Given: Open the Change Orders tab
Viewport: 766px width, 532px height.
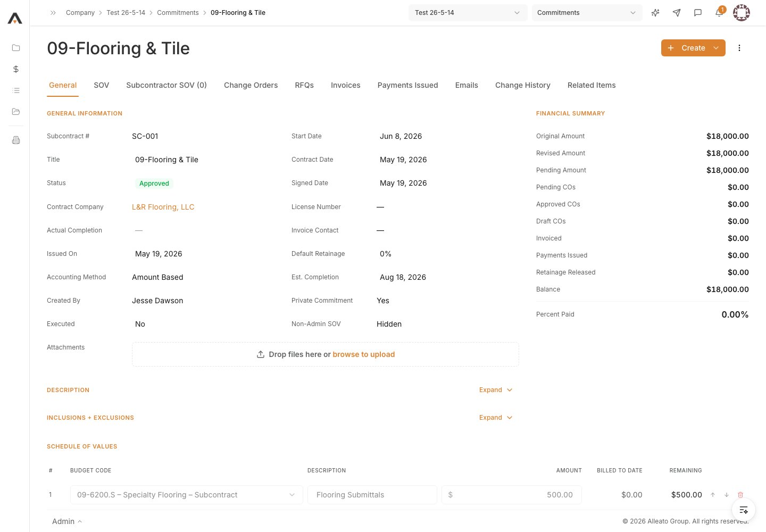Looking at the screenshot, I should tap(251, 85).
